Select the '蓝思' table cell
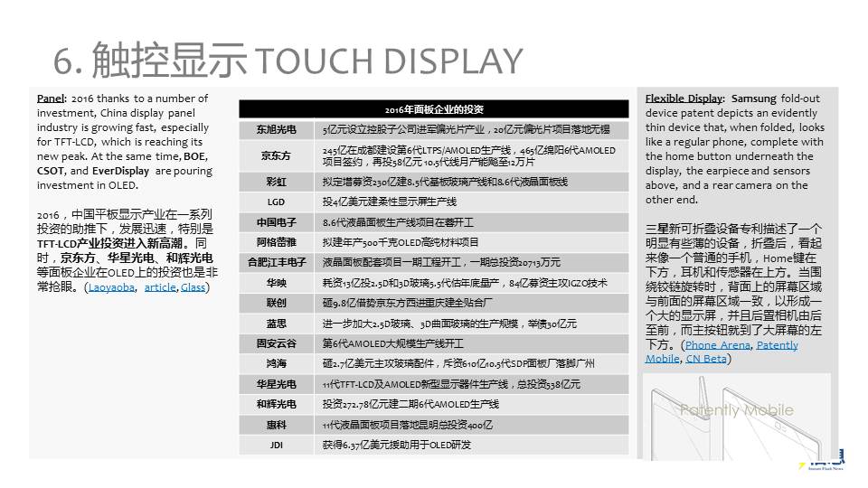Viewport: 868px width, 488px height. point(277,324)
